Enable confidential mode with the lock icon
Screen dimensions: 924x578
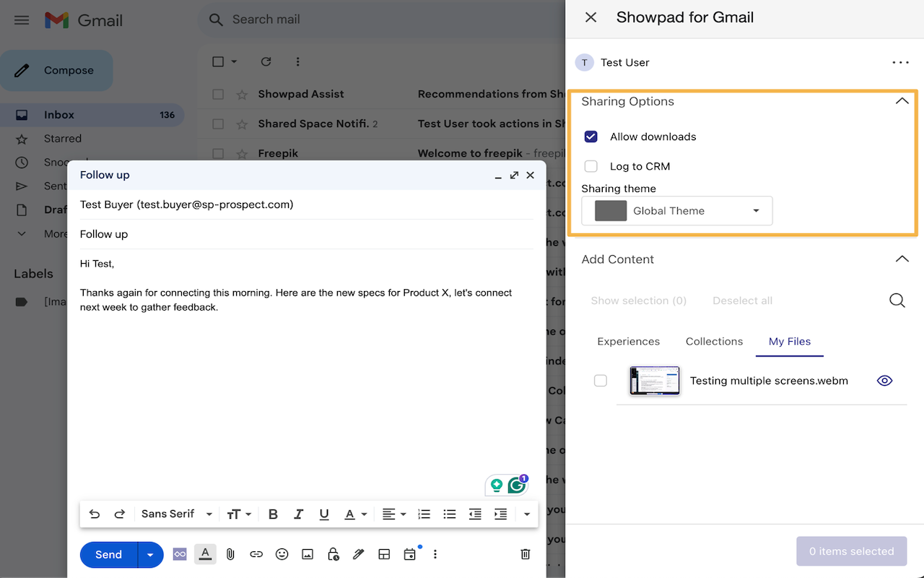333,554
